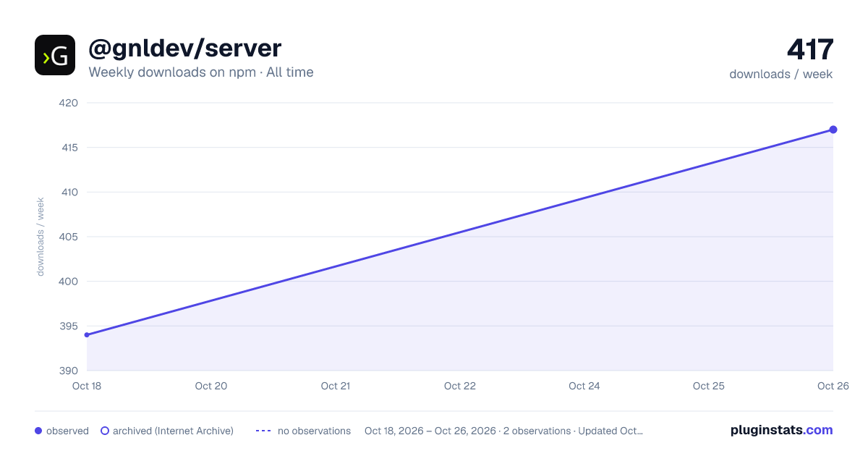Open the pluginstats.com link

(x=782, y=430)
